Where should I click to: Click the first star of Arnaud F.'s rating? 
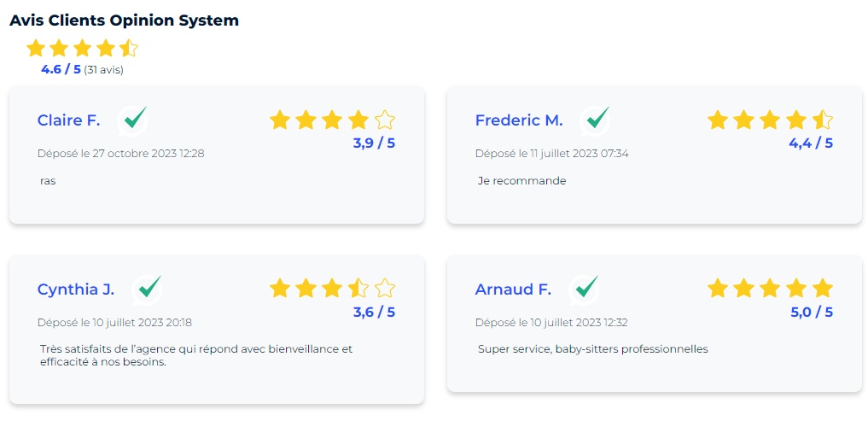click(718, 289)
